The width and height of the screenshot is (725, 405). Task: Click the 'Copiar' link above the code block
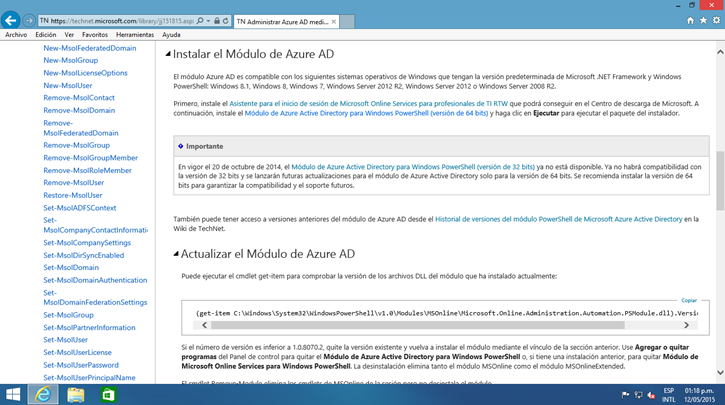[x=688, y=299]
